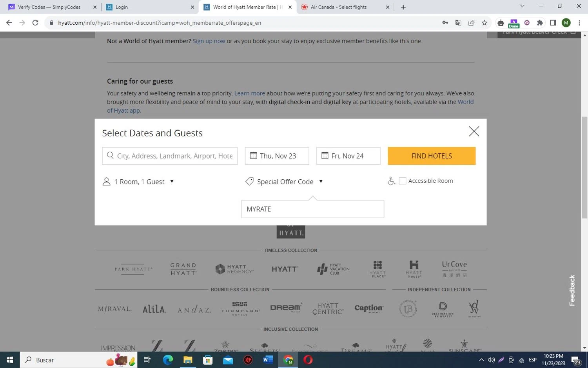Click the magnifier icon in location field
The height and width of the screenshot is (368, 588).
pyautogui.click(x=110, y=155)
